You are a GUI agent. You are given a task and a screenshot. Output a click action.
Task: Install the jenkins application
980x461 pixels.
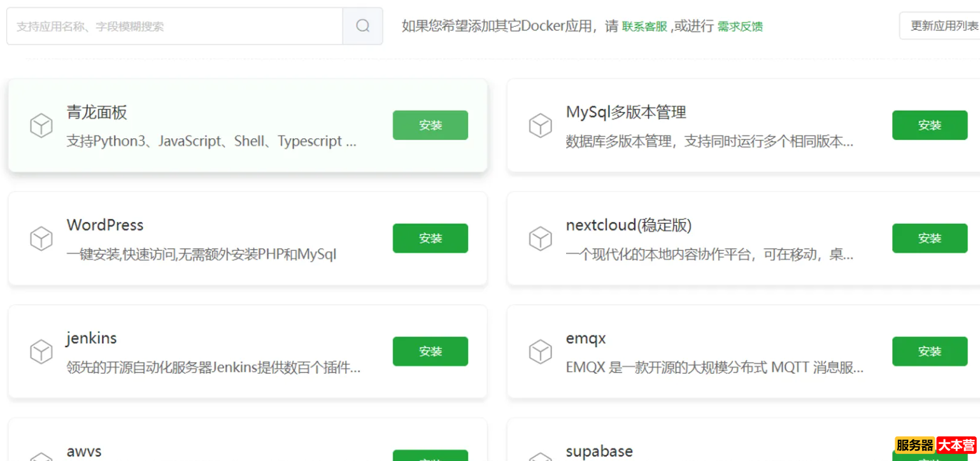pos(430,351)
